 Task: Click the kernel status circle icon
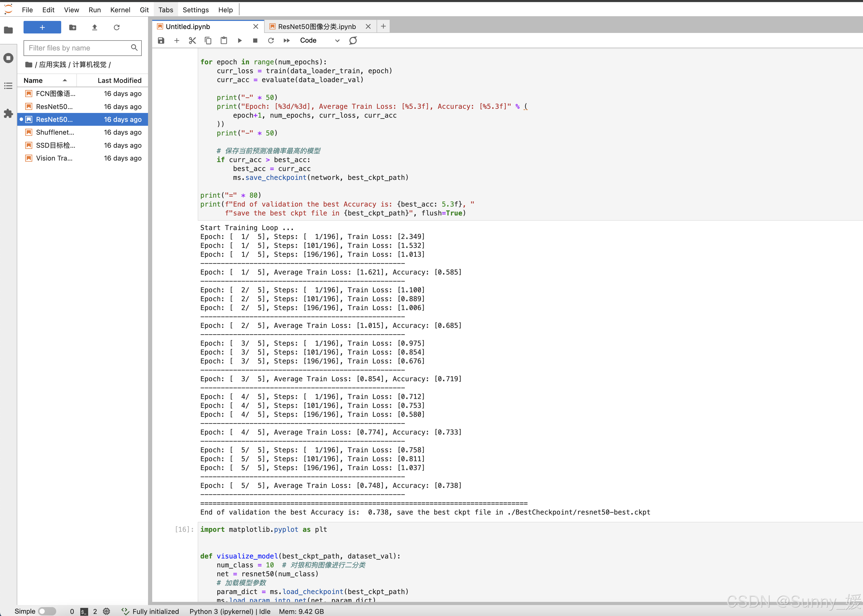tap(353, 41)
